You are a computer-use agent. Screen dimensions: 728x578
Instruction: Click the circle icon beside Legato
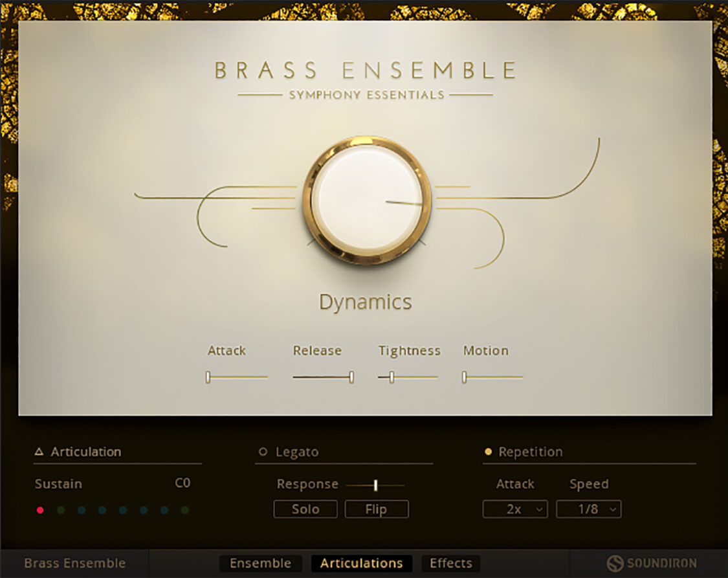tap(263, 451)
